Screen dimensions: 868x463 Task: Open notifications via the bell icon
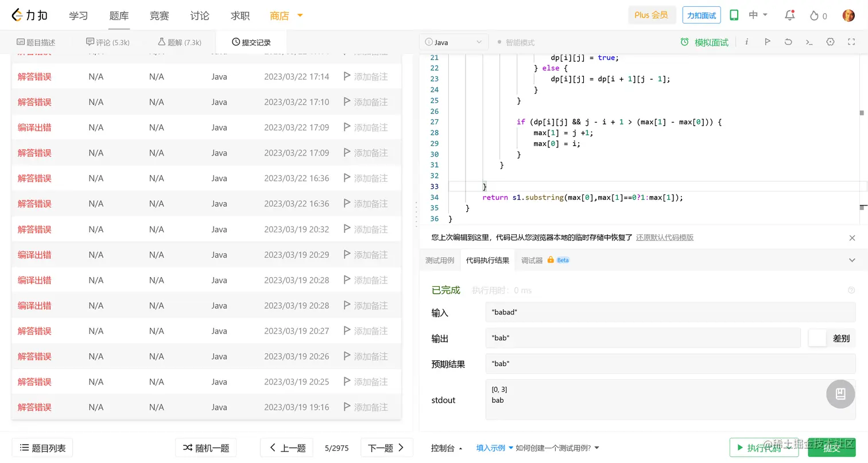(789, 15)
